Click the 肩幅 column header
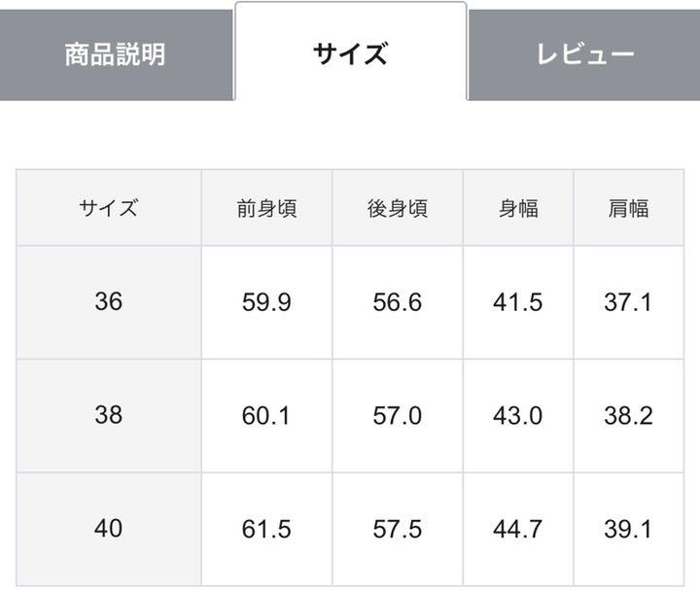 tap(629, 208)
